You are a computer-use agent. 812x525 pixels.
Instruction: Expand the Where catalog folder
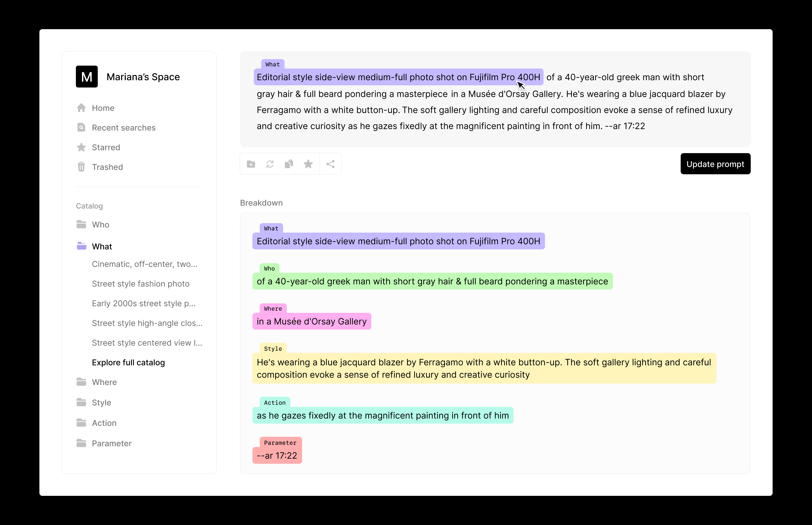click(x=104, y=382)
